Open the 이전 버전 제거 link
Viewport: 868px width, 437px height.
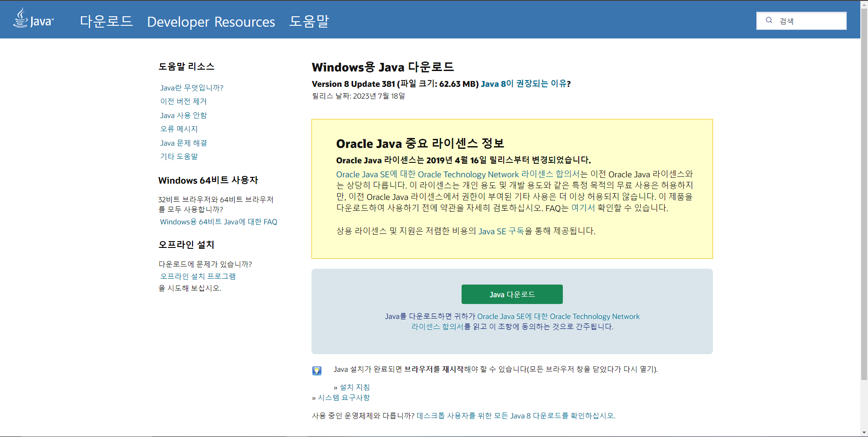pyautogui.click(x=184, y=101)
